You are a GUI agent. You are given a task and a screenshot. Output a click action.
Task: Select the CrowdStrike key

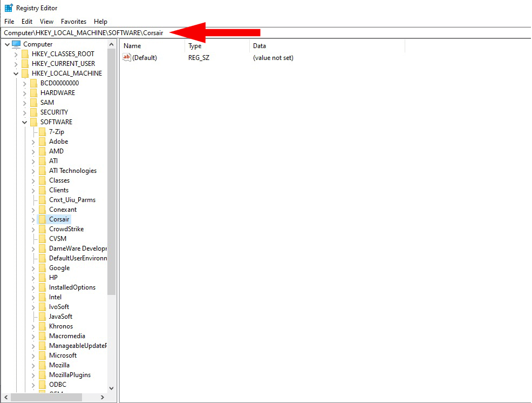(66, 229)
